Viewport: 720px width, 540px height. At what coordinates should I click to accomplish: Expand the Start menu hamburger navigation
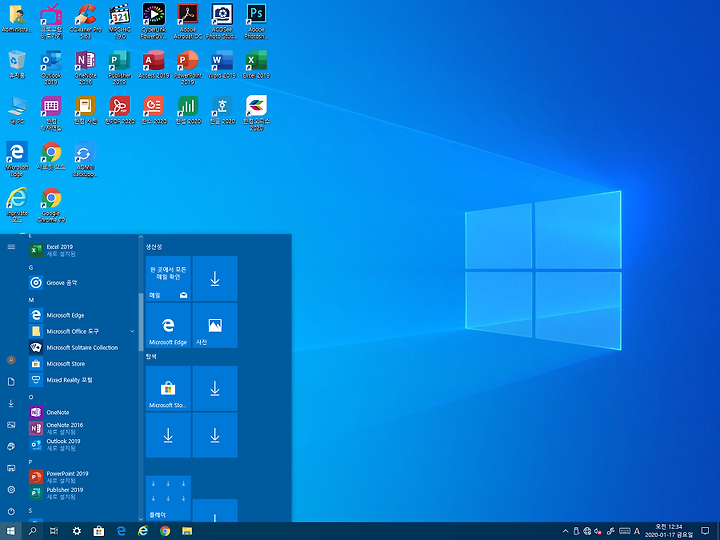point(11,247)
